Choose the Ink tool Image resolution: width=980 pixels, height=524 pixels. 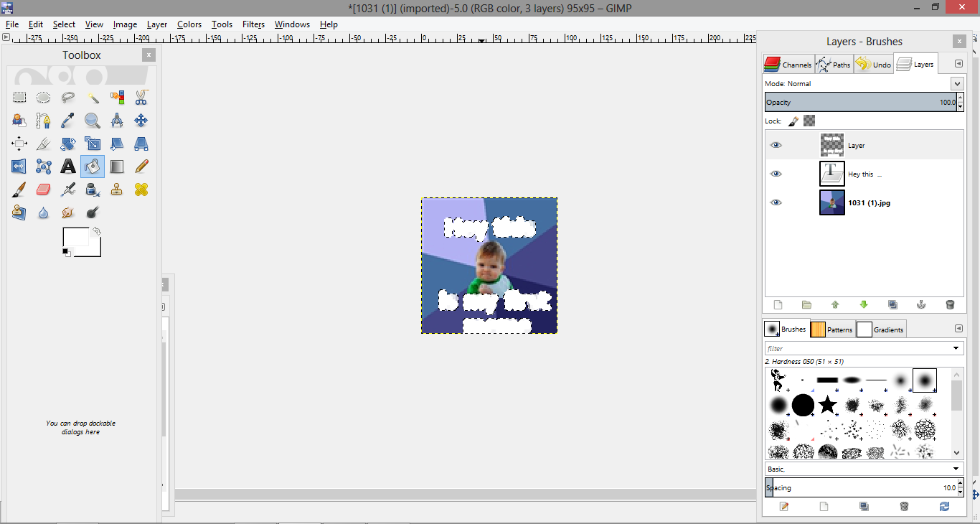[93, 190]
